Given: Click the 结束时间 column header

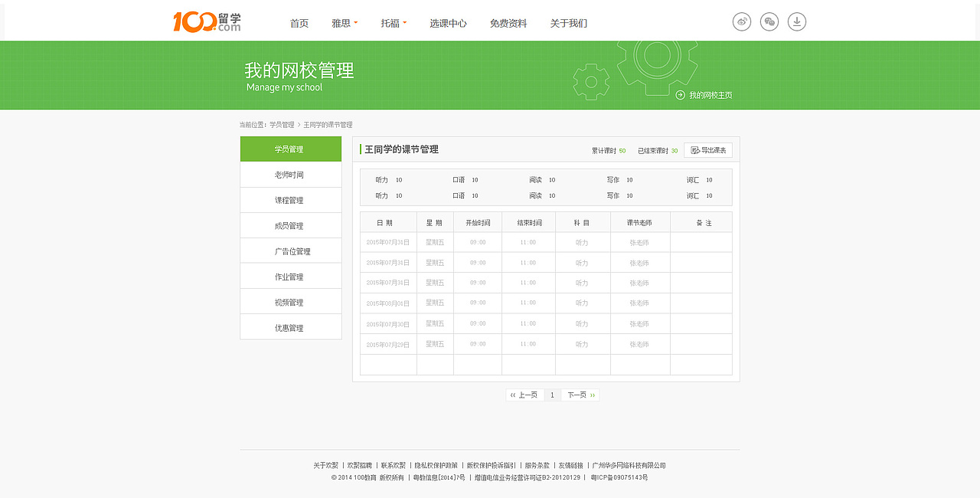Looking at the screenshot, I should (529, 222).
